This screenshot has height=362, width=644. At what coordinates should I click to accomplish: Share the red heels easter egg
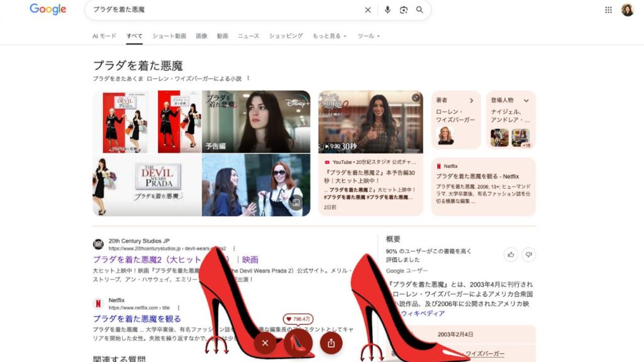tap(331, 343)
